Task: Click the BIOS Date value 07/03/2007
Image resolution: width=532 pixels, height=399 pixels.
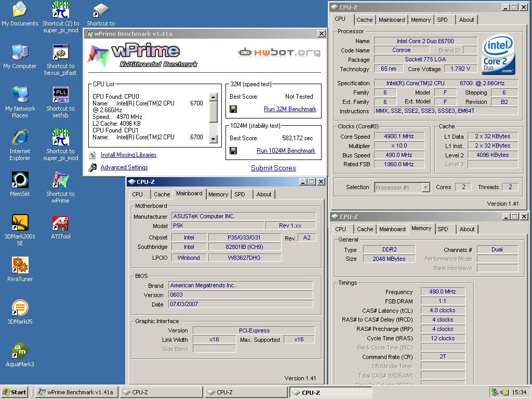Action: tap(241, 304)
